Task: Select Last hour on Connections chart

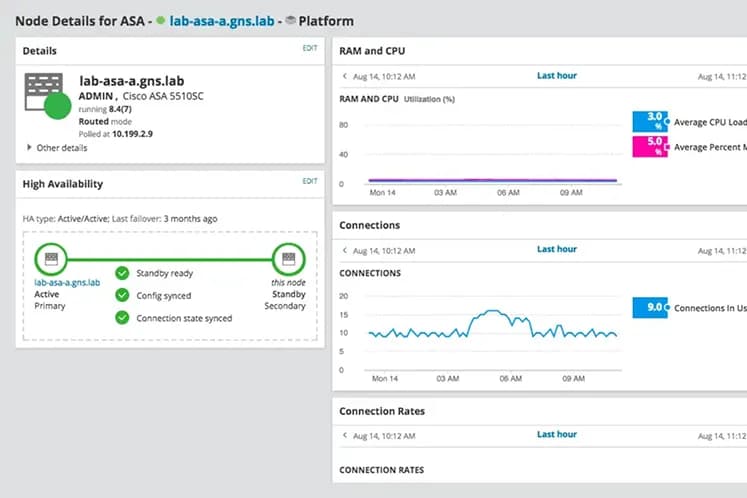Action: 556,249
